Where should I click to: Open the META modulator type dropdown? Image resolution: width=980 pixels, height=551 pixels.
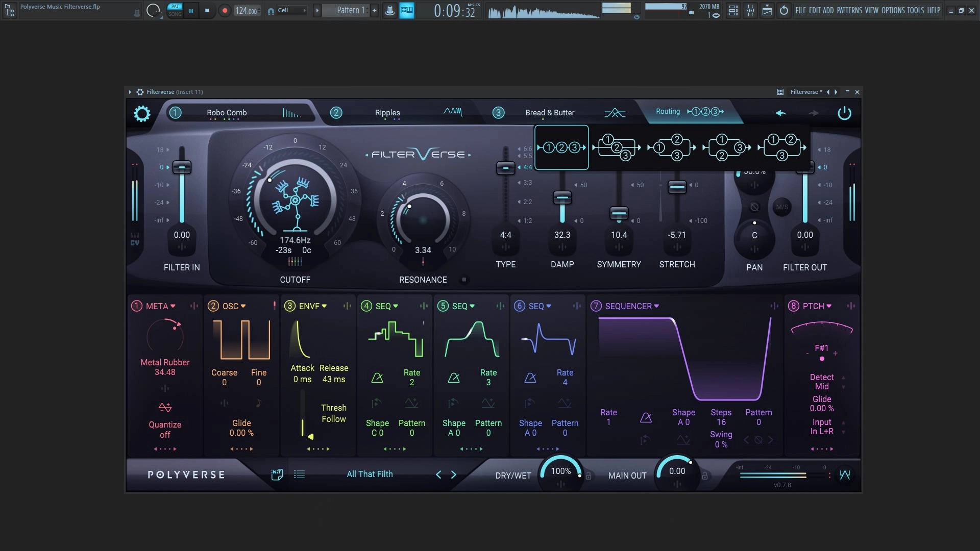[160, 306]
